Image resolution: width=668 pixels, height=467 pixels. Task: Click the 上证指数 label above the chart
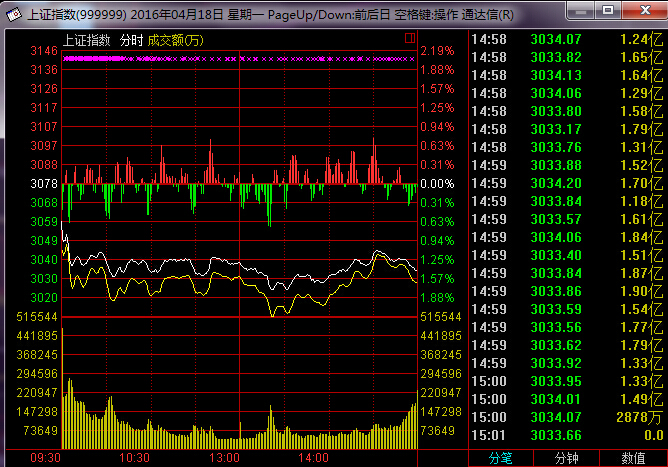(x=86, y=40)
